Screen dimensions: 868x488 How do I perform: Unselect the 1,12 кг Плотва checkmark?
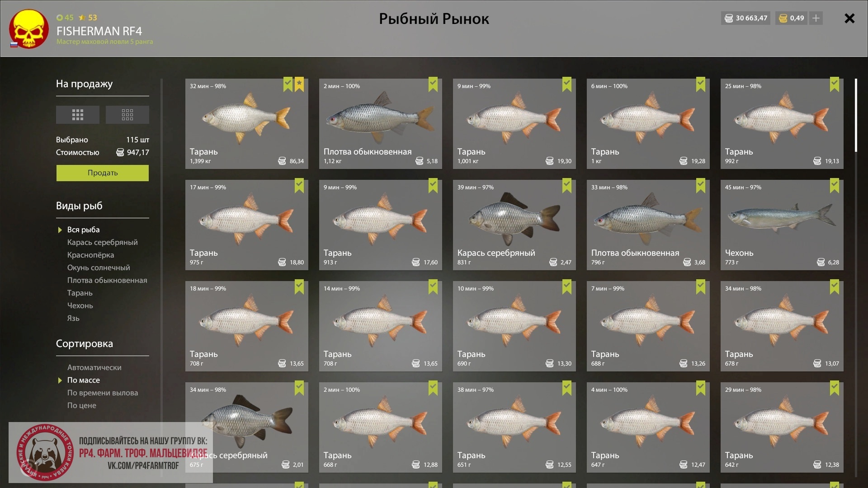433,85
